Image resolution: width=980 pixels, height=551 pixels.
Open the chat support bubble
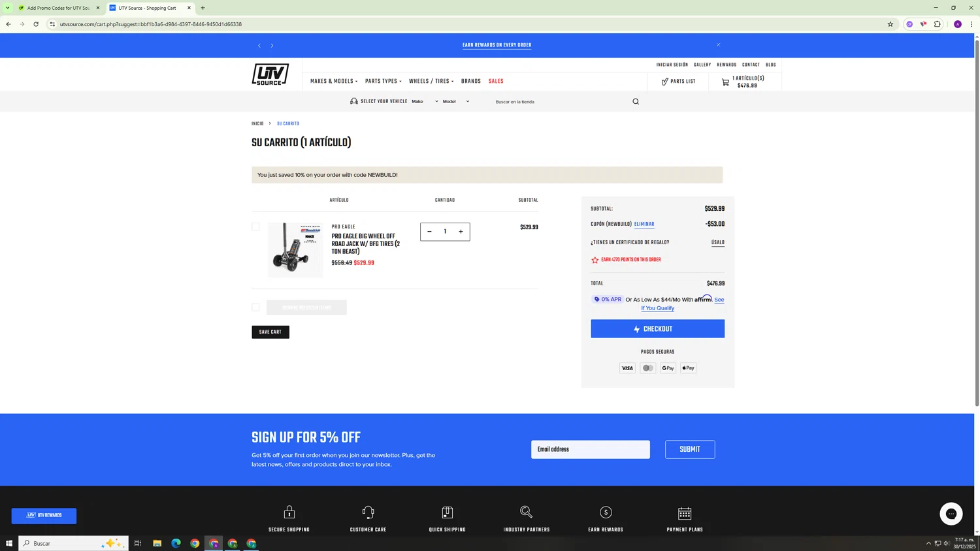click(x=951, y=514)
